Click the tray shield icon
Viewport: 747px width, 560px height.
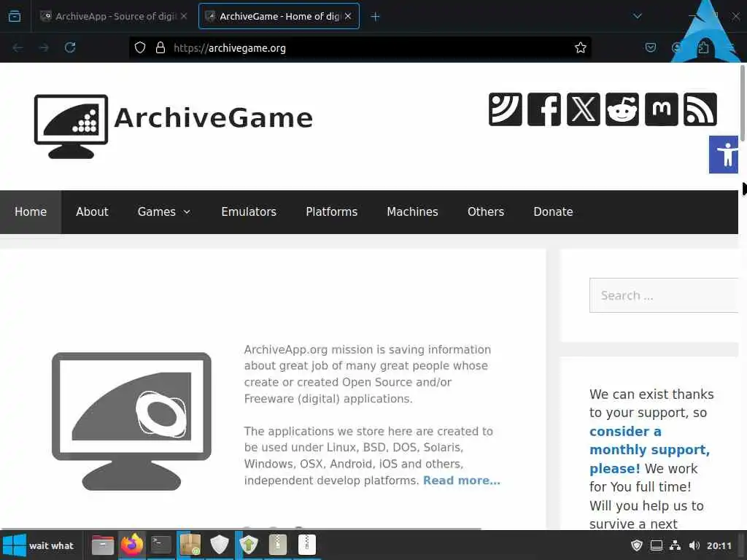pyautogui.click(x=636, y=545)
